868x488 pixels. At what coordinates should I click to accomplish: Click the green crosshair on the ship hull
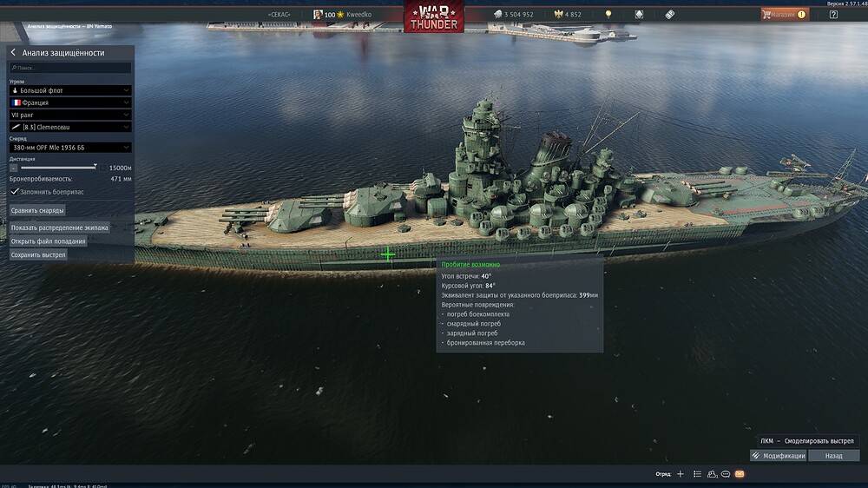[388, 254]
